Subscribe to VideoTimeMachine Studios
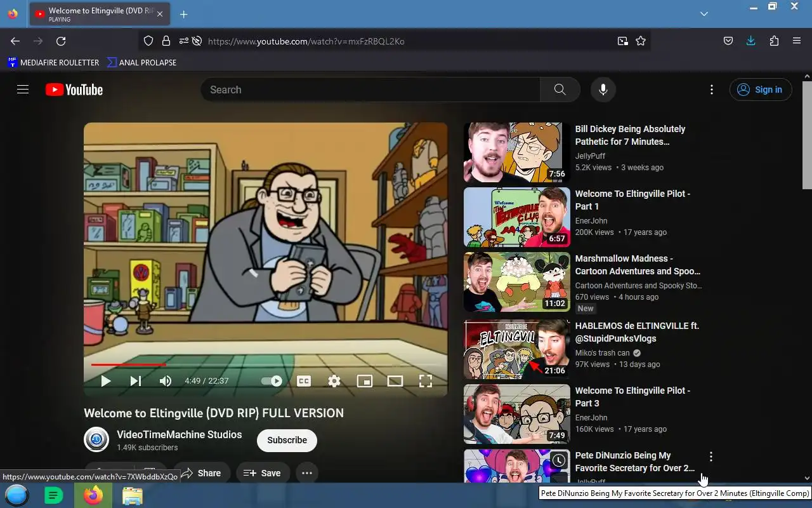The width and height of the screenshot is (812, 508). (x=287, y=440)
